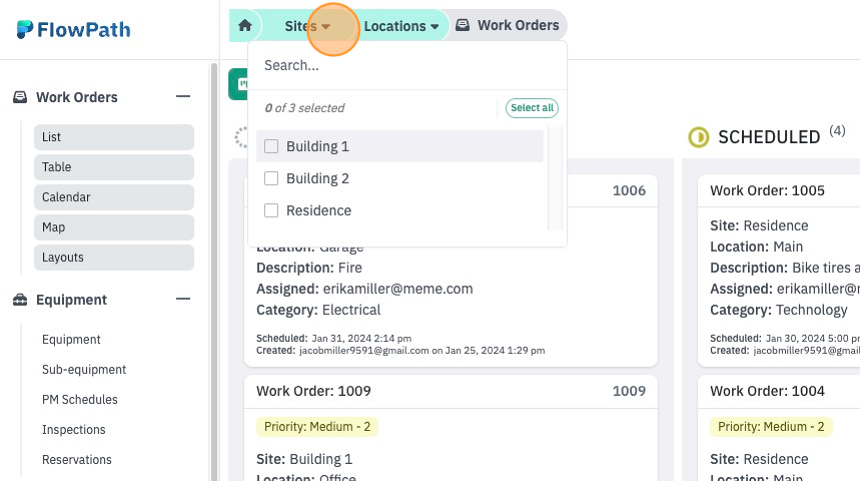Click the Scheduled status circle icon
This screenshot has width=860, height=481.
point(699,137)
